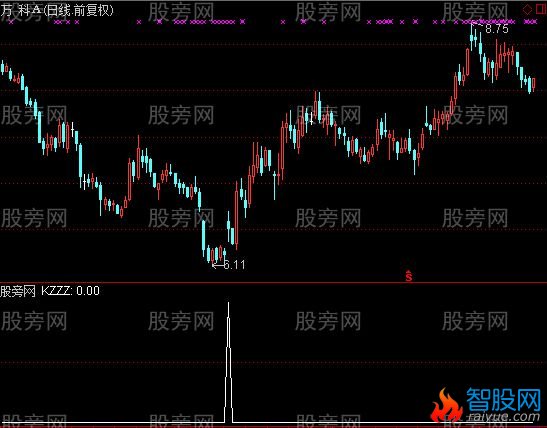547x428 pixels.
Task: Click the chart title 万 科A(日线.前复权)
Action: 57,11
